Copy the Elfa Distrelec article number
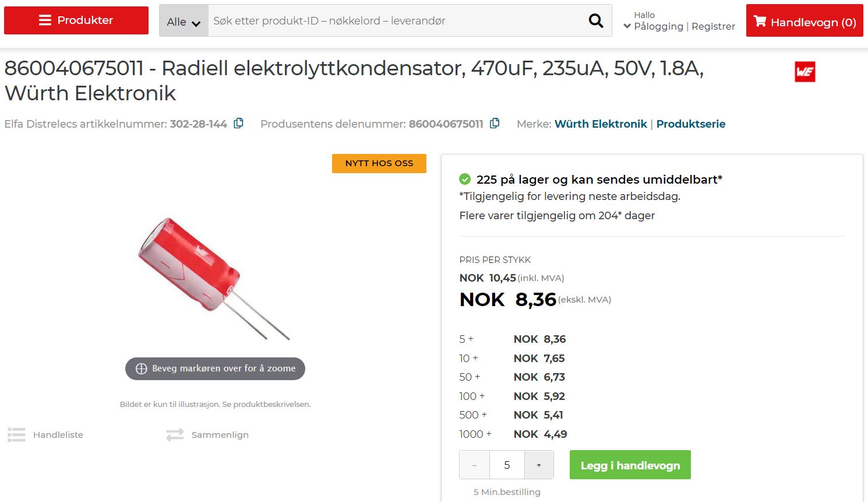 pyautogui.click(x=238, y=124)
